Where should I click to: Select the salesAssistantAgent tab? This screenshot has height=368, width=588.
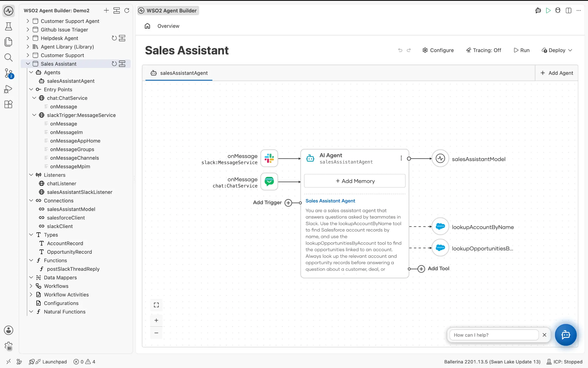(179, 73)
